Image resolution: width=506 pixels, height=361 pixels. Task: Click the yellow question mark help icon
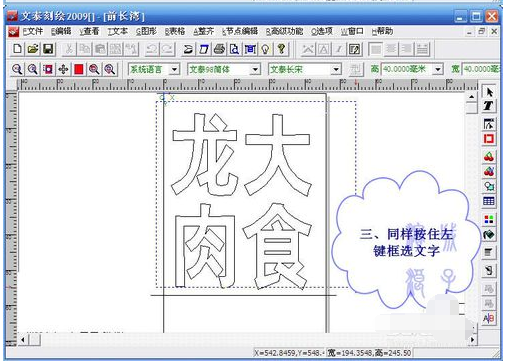pos(281,49)
